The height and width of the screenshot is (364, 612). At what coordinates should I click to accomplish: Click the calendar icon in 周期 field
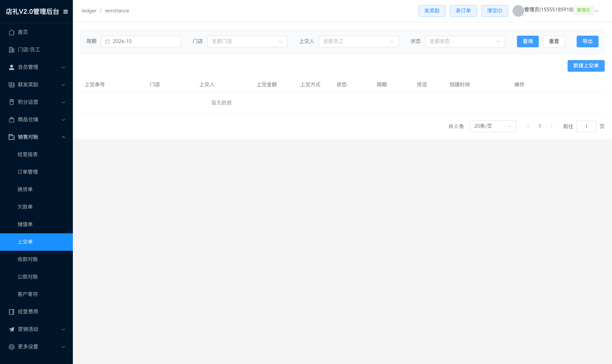click(x=107, y=41)
